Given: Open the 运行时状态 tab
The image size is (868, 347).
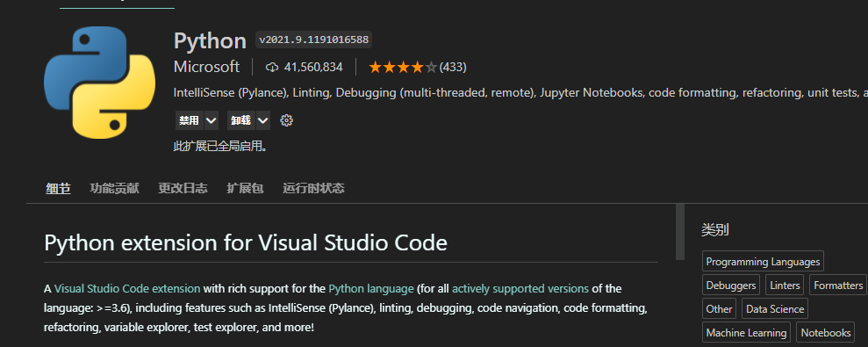Looking at the screenshot, I should tap(313, 189).
